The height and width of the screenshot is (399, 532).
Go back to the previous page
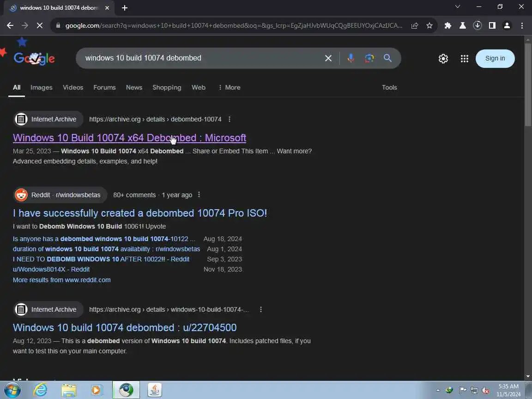click(10, 25)
